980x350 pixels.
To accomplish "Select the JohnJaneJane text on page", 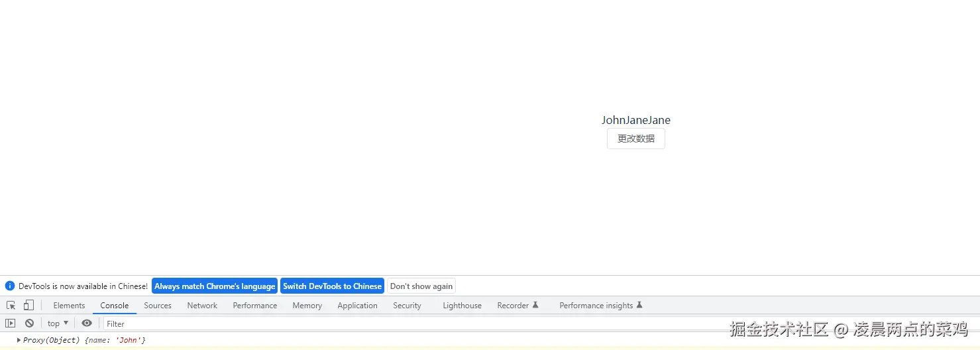I will 635,120.
